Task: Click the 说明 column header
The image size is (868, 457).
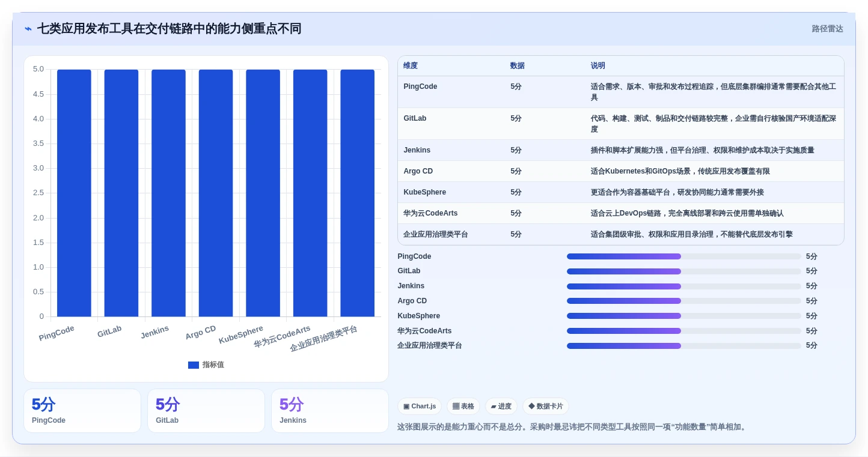Action: tap(598, 66)
